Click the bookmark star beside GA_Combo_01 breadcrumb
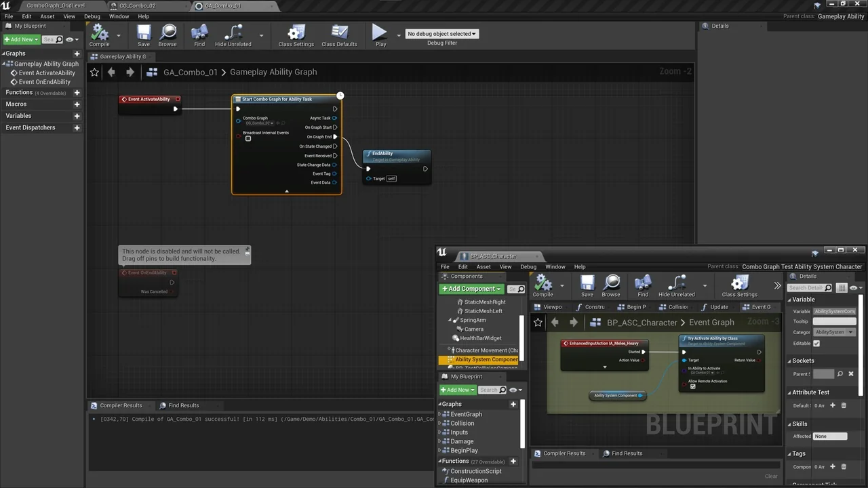Screen dimensions: 868x488 (94, 72)
